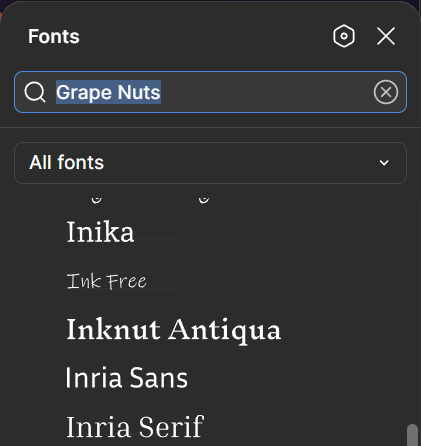421x446 pixels.
Task: Select the Inika font
Action: click(x=100, y=232)
